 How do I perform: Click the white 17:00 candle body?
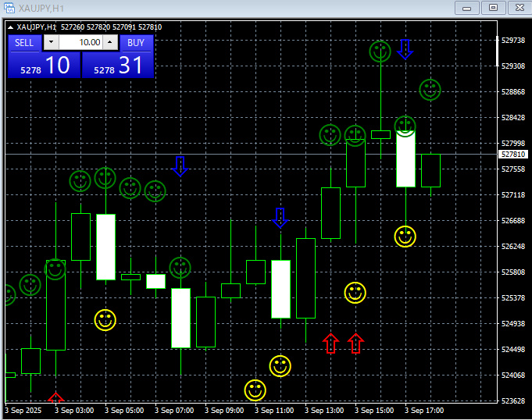(405, 159)
